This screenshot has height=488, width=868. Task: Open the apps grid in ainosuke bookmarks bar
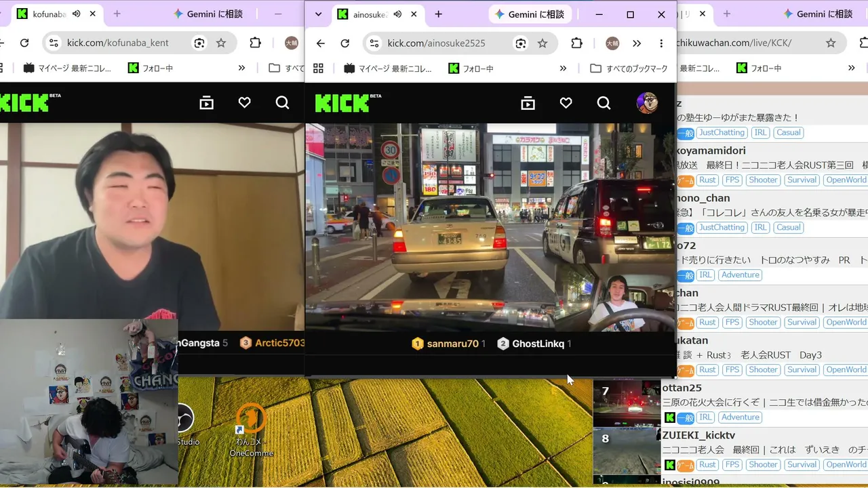[319, 68]
